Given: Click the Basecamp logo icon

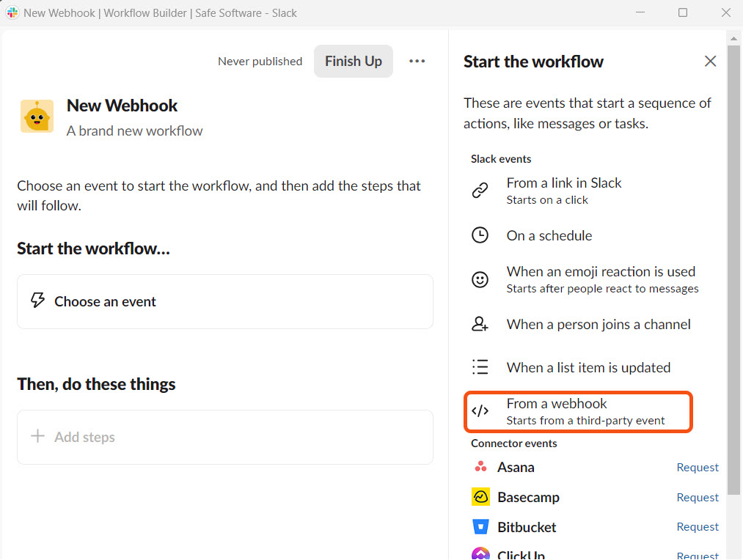Looking at the screenshot, I should (480, 497).
